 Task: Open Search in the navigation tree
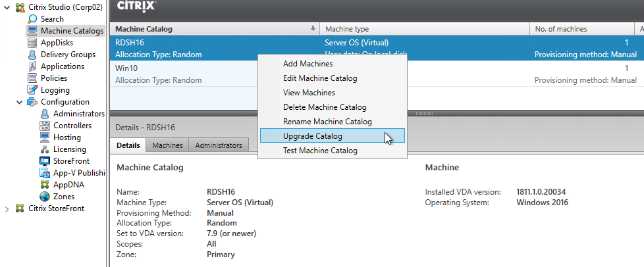point(52,19)
